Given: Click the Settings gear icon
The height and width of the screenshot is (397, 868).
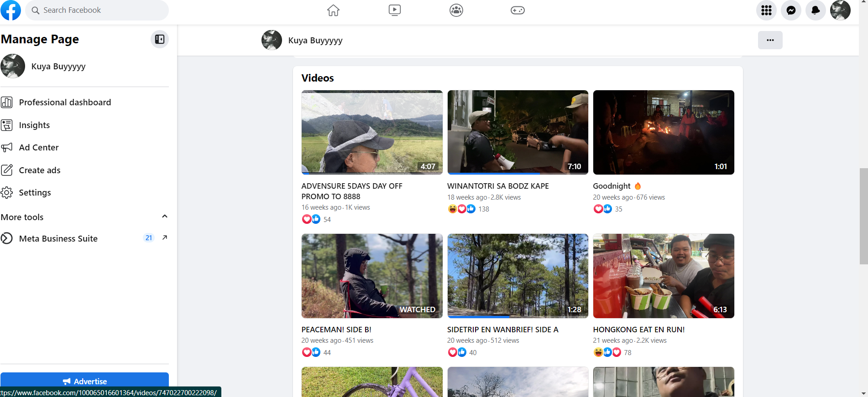Looking at the screenshot, I should (x=7, y=192).
